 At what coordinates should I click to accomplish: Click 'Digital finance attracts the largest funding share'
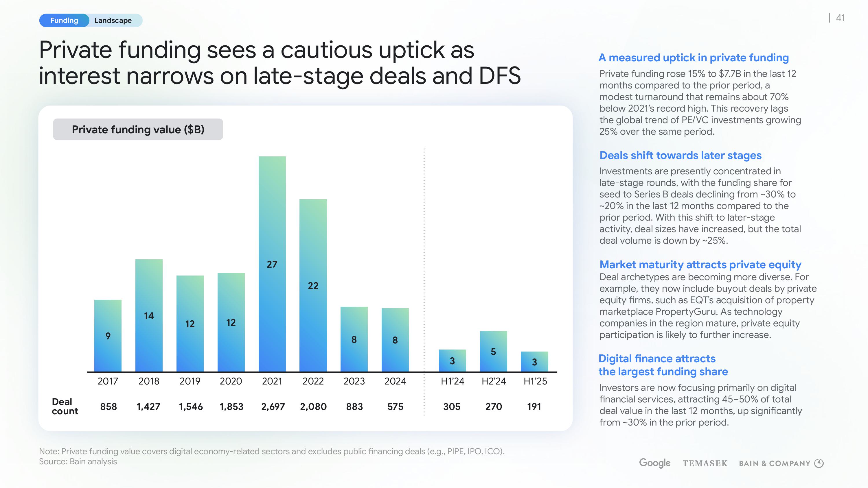[x=663, y=365]
